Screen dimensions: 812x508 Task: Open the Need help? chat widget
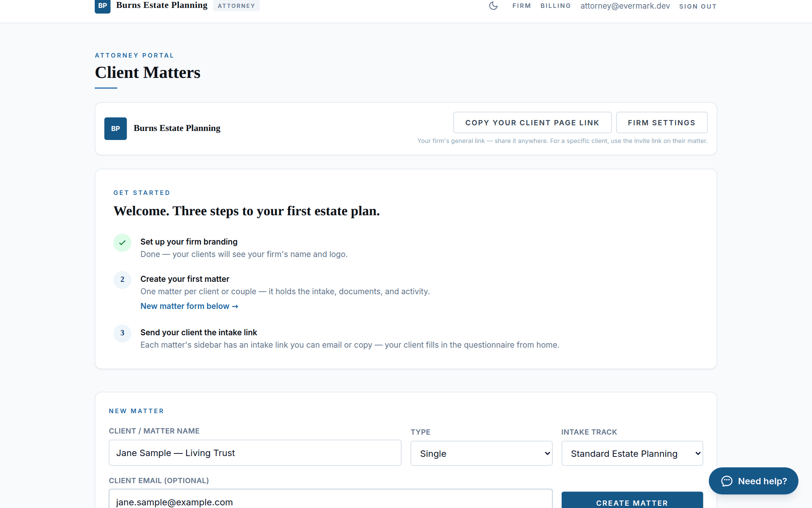tap(753, 481)
